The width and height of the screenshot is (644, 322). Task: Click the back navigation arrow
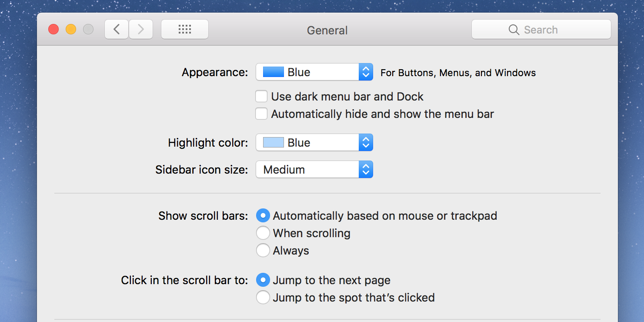(116, 30)
